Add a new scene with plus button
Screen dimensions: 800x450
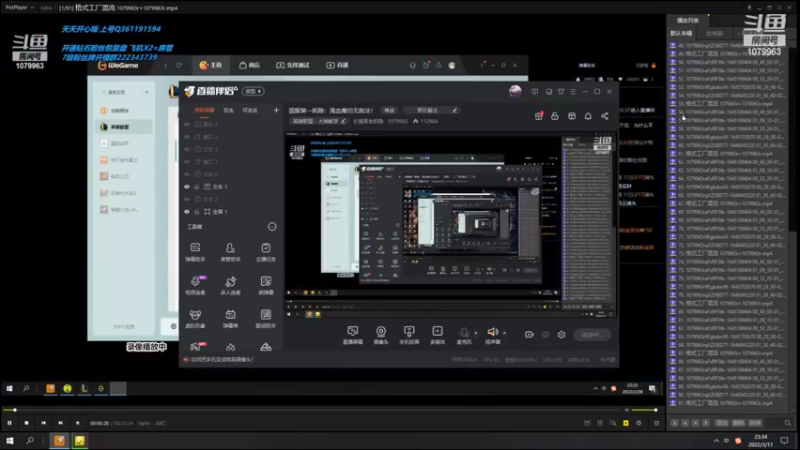tap(276, 110)
